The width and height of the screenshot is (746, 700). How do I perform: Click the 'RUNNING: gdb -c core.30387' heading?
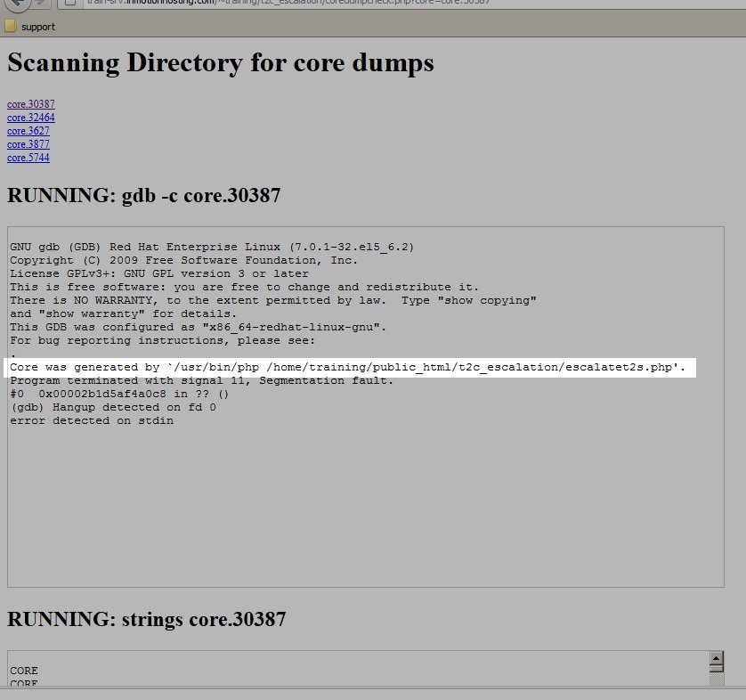click(x=144, y=195)
